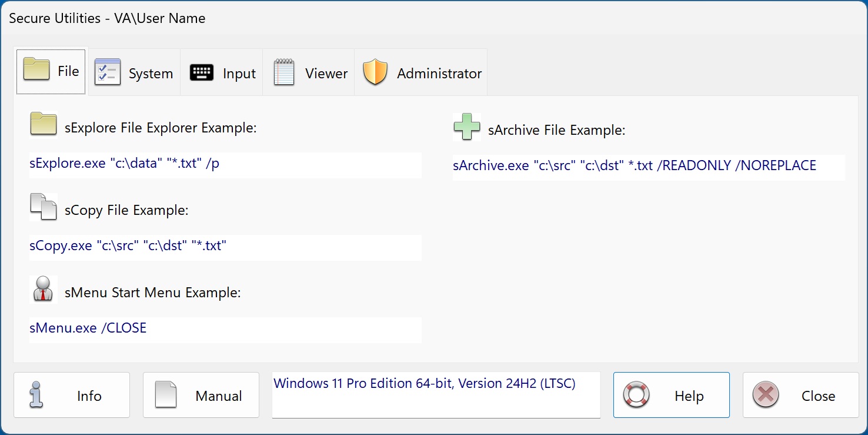Click the shield icon on the Administrator tab
Image resolution: width=868 pixels, height=435 pixels.
coord(376,72)
